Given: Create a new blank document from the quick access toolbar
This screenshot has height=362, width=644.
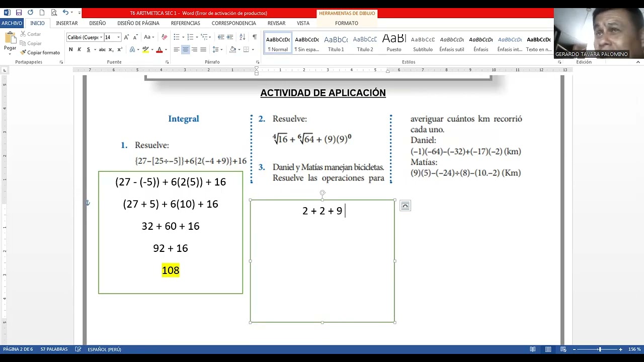Looking at the screenshot, I should click(42, 13).
